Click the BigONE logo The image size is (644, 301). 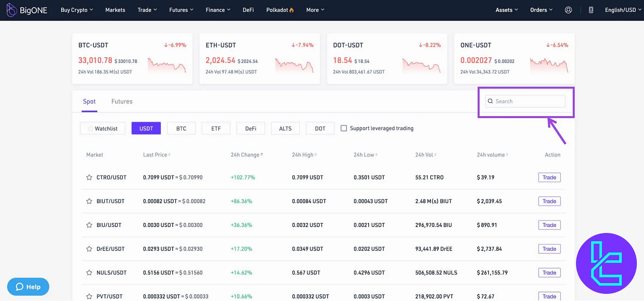pos(27,10)
